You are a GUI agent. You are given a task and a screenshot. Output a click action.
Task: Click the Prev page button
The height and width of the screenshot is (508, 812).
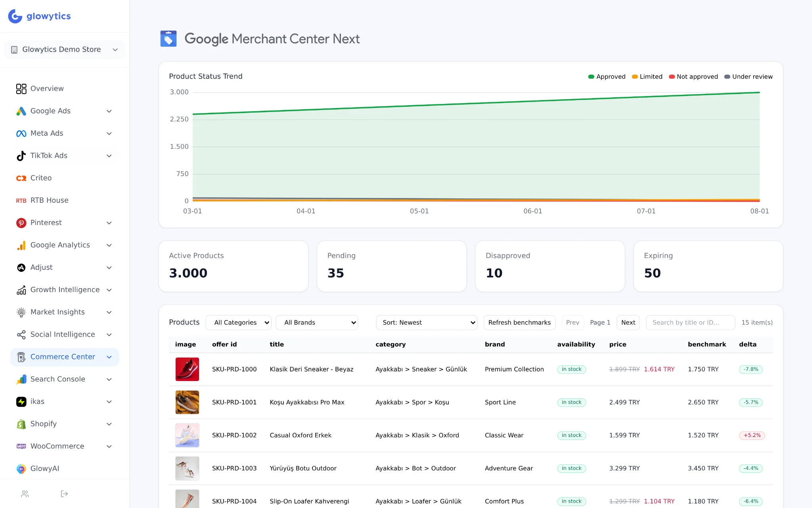tap(573, 323)
